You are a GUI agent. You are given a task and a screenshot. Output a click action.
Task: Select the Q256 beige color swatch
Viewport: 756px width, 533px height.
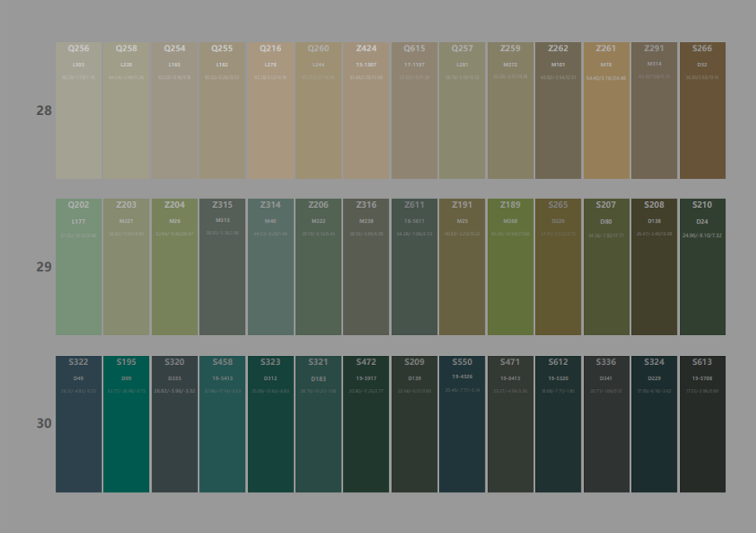pyautogui.click(x=79, y=111)
